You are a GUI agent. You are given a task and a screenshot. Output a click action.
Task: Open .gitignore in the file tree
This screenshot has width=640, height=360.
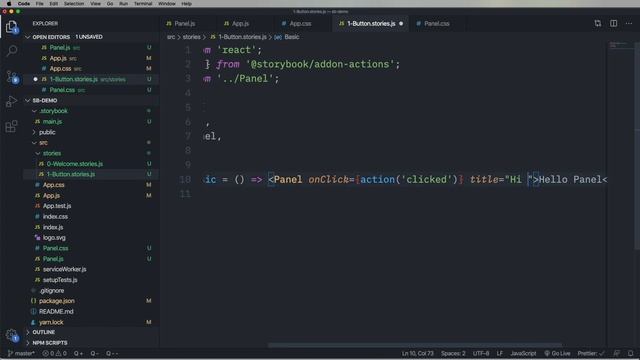point(52,291)
